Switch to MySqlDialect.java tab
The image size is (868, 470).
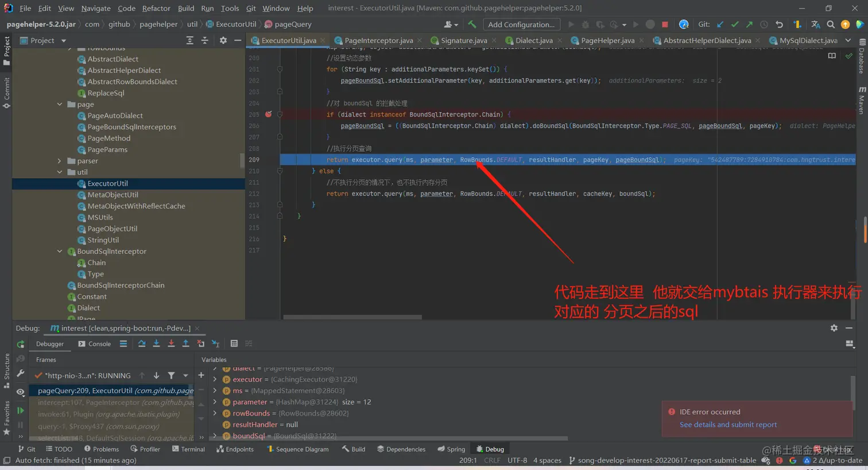click(x=808, y=40)
